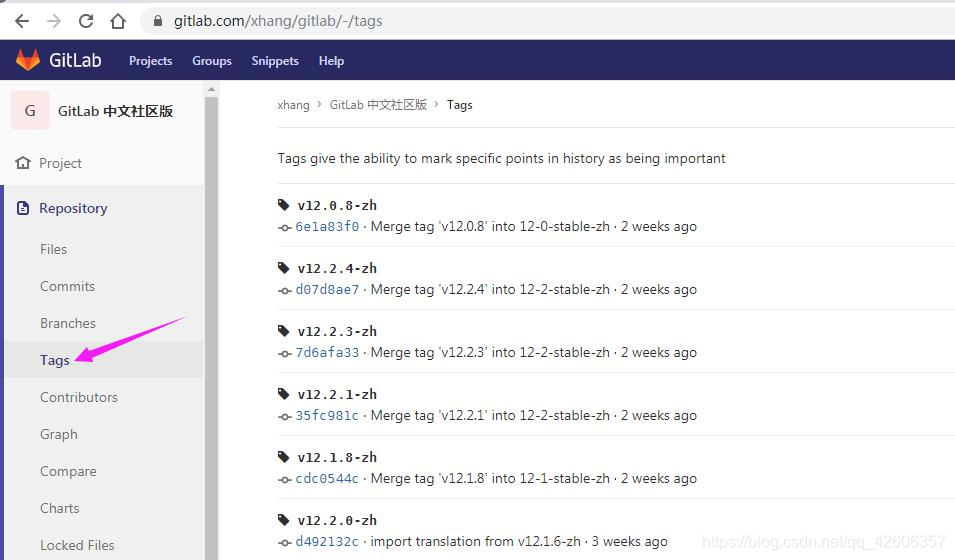Viewport: 955px width, 560px height.
Task: Open Branches under Repository
Action: coord(68,323)
